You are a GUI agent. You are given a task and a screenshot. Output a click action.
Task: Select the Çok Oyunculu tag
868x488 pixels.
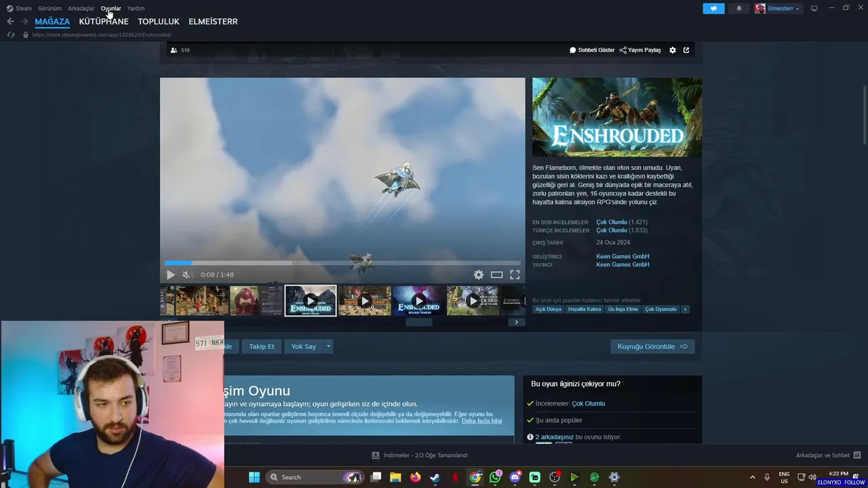click(x=661, y=309)
